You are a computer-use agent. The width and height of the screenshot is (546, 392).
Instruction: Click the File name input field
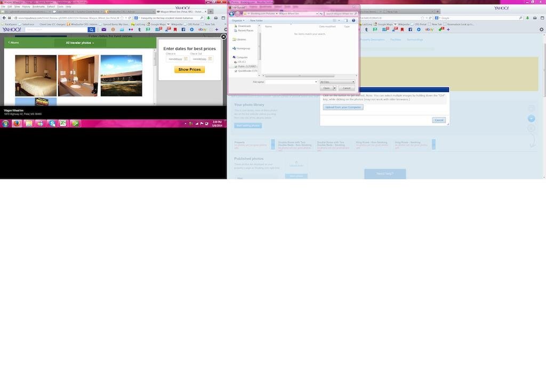(291, 82)
